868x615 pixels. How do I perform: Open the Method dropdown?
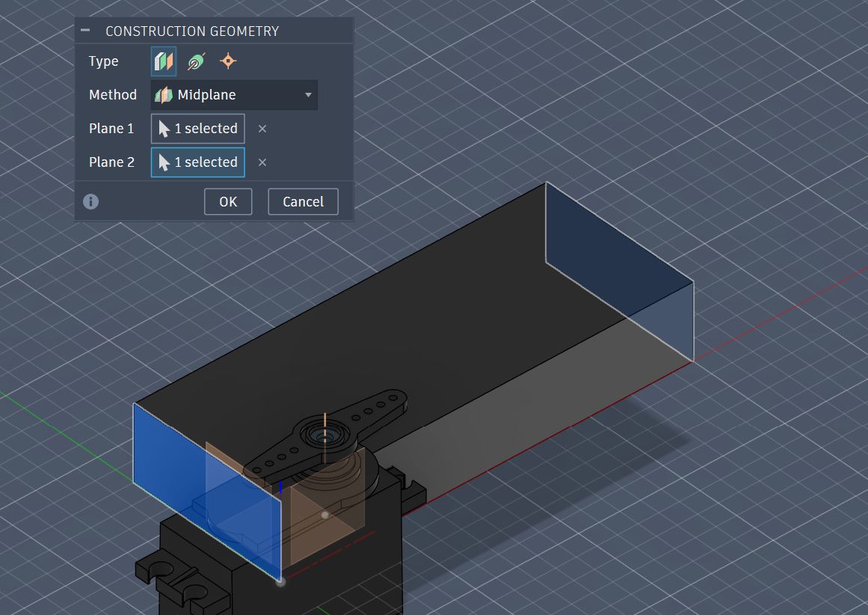click(234, 95)
